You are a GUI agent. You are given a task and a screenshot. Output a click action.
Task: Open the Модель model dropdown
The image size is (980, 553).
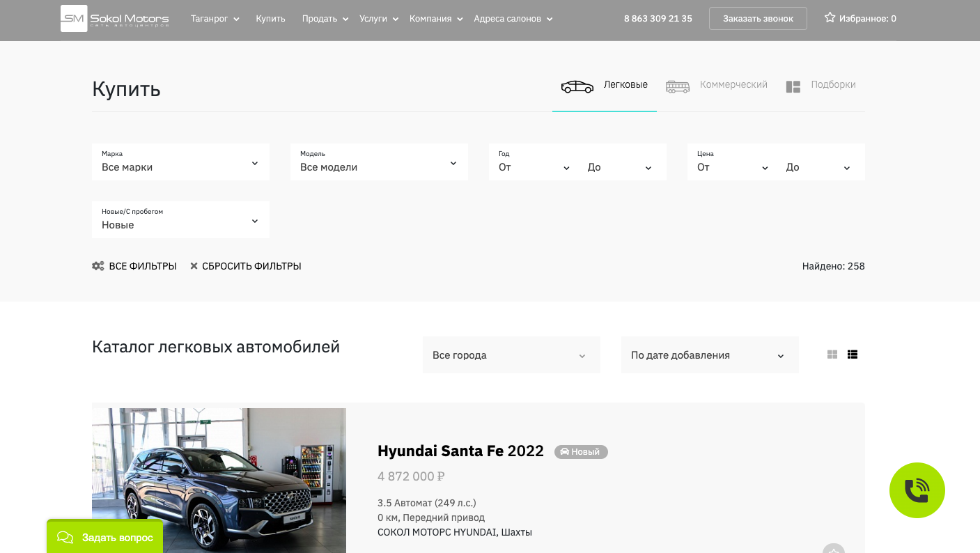tap(379, 162)
